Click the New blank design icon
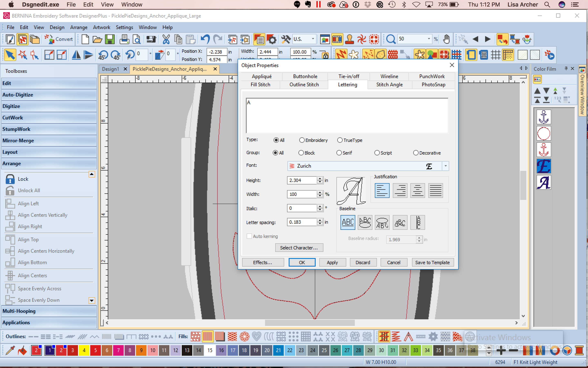588x368 pixels. pyautogui.click(x=85, y=39)
